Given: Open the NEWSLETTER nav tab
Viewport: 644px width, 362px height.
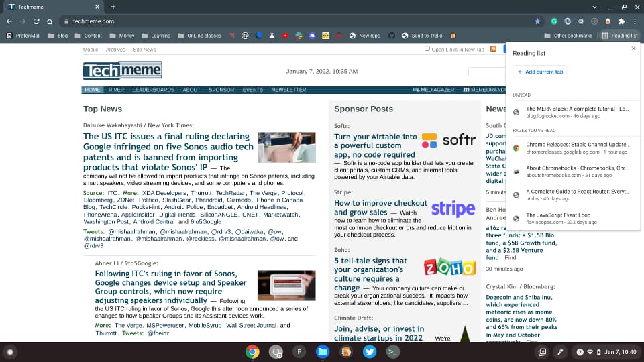Looking at the screenshot, I should [x=288, y=90].
